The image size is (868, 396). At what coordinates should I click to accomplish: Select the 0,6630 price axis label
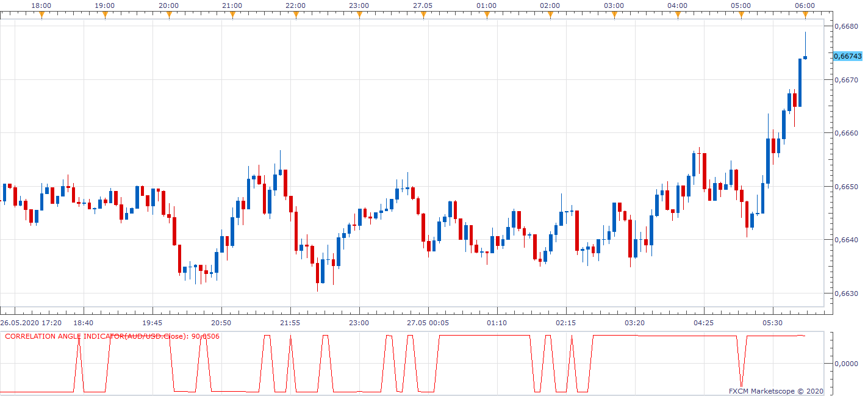click(x=846, y=293)
